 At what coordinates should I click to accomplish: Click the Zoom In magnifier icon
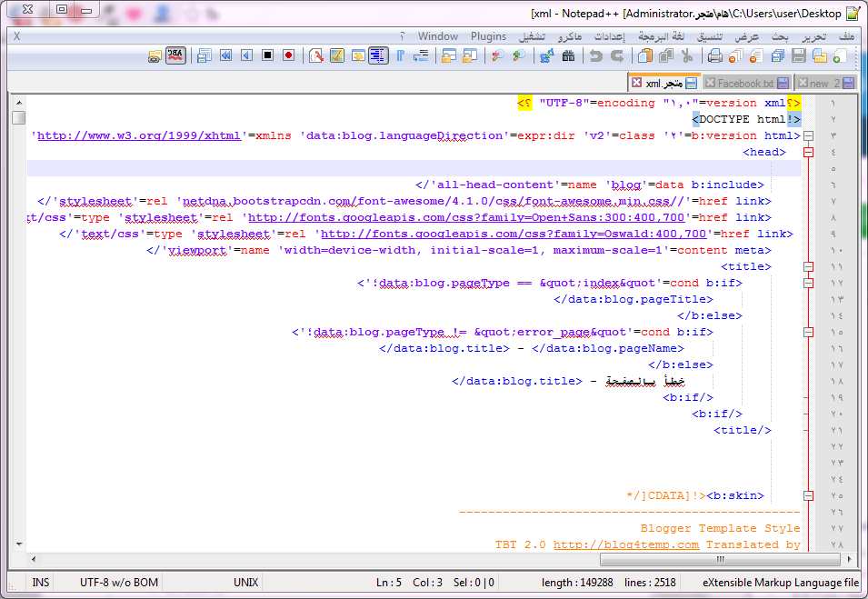click(519, 55)
